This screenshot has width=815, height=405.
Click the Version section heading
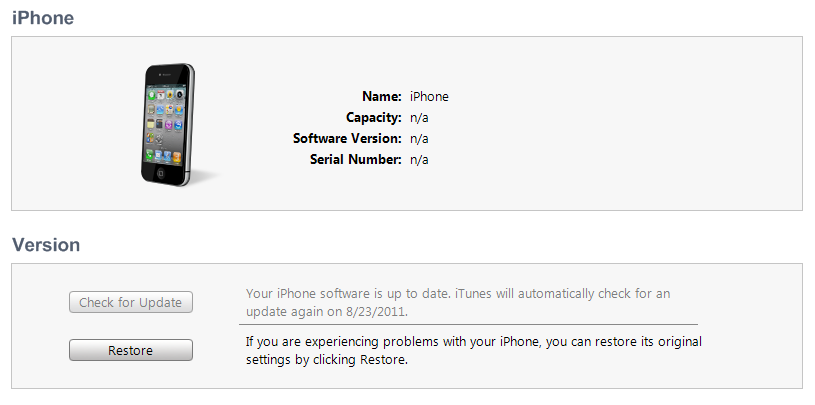46,245
